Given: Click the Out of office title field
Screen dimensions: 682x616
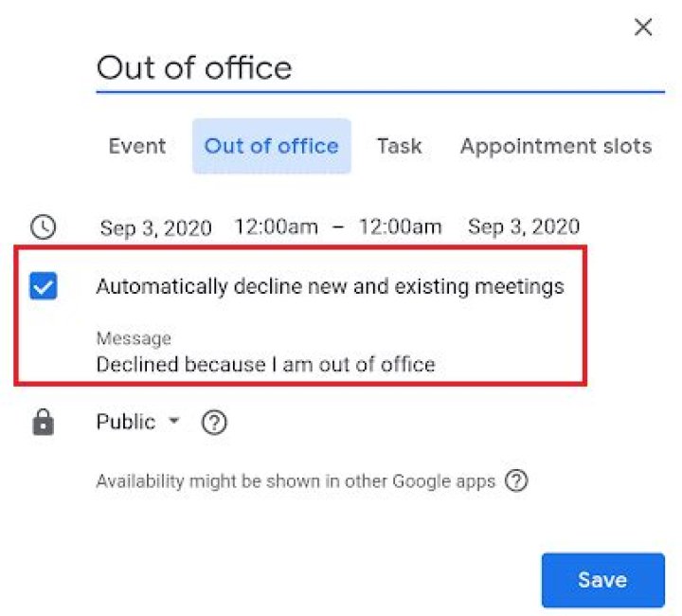Looking at the screenshot, I should pos(379,68).
